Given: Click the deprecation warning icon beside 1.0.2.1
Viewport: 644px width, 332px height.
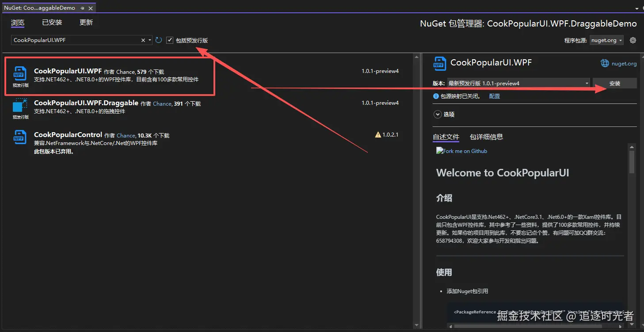Looking at the screenshot, I should coord(378,135).
